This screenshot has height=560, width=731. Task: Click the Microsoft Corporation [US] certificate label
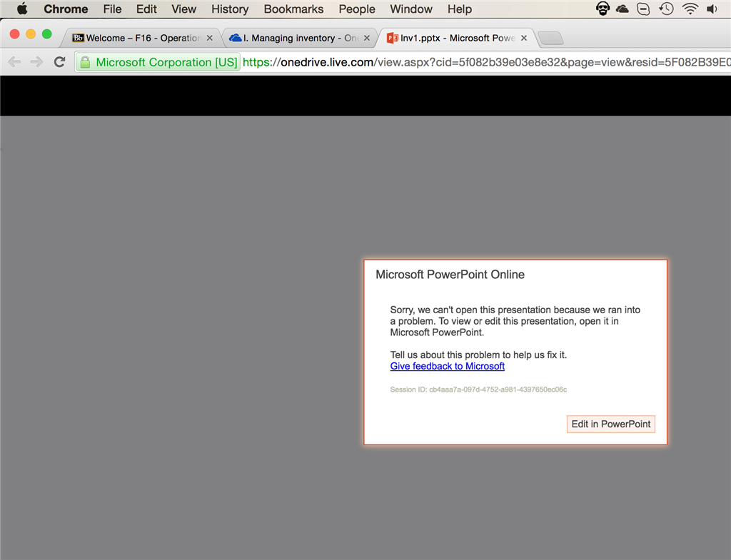tap(166, 62)
